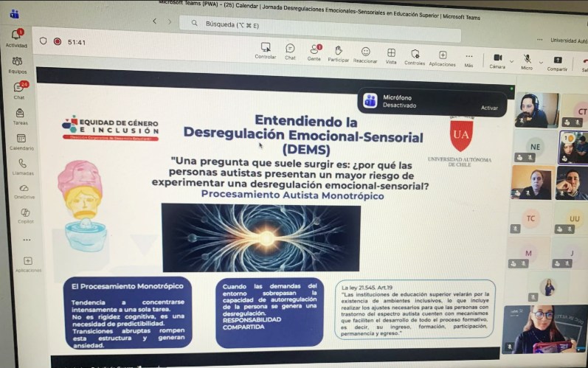Focus the Búsqueda search field
Image resolution: width=588 pixels, height=368 pixels.
point(320,28)
